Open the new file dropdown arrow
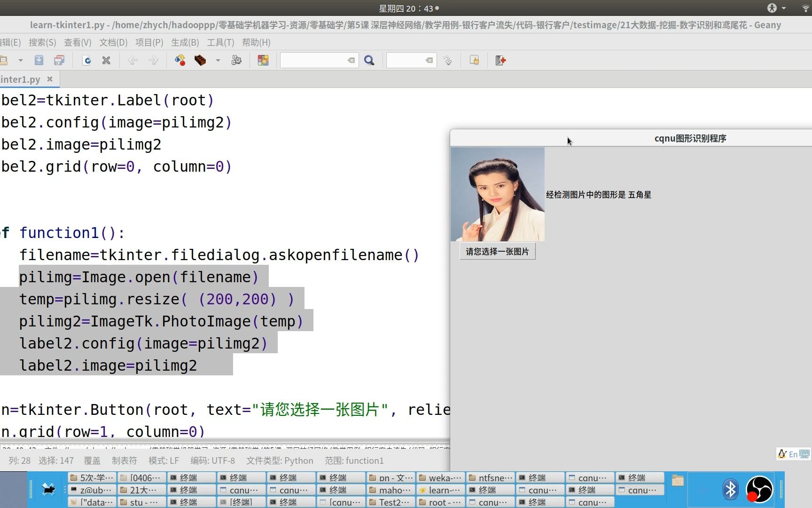Viewport: 812px width, 508px height. pyautogui.click(x=20, y=60)
